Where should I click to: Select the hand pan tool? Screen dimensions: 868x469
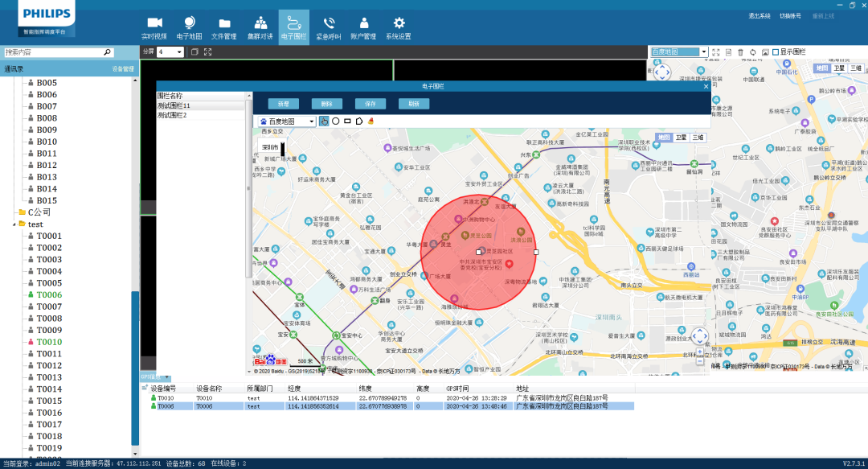324,121
